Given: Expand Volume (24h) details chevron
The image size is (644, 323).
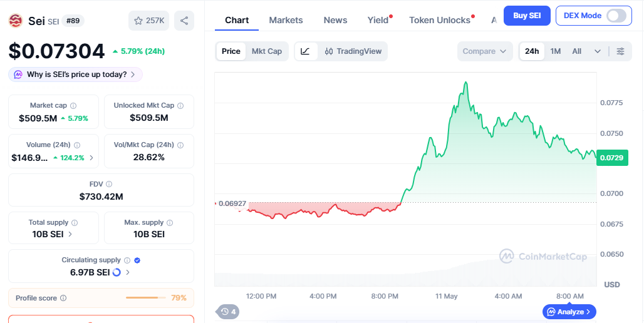Looking at the screenshot, I should (x=91, y=158).
